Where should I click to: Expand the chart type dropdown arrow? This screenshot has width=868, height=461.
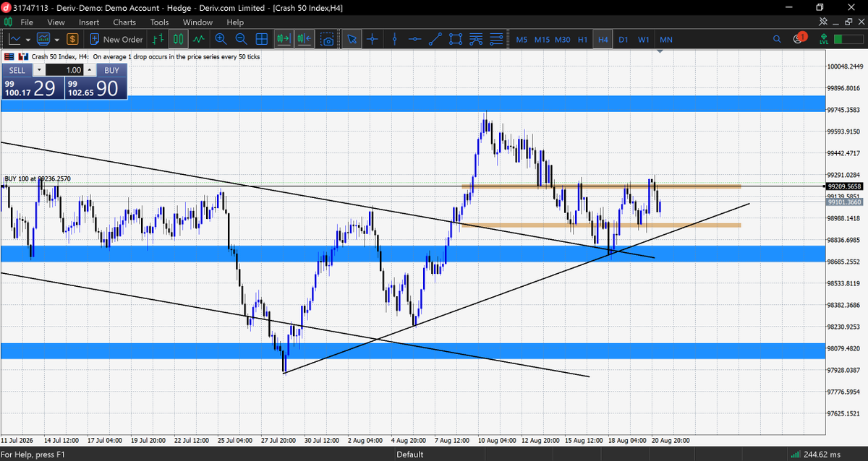27,40
